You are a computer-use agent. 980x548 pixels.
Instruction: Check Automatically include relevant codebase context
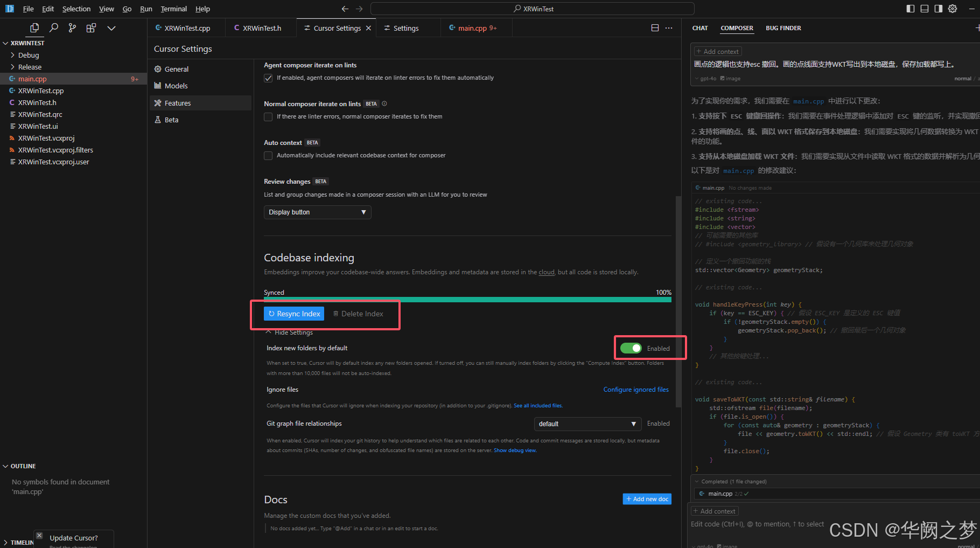[x=268, y=155]
